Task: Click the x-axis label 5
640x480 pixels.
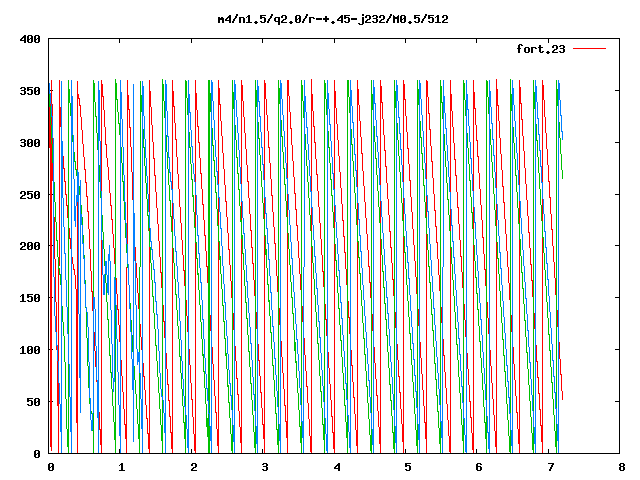Action: 408,467
